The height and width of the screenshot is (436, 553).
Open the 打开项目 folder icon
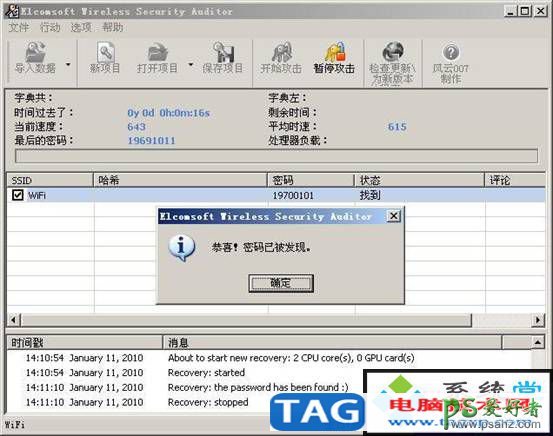tap(157, 52)
